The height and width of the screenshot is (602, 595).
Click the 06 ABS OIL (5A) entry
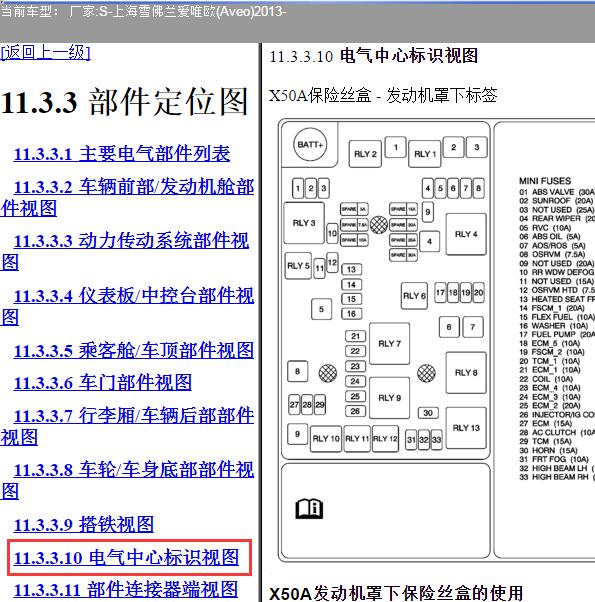(x=550, y=236)
